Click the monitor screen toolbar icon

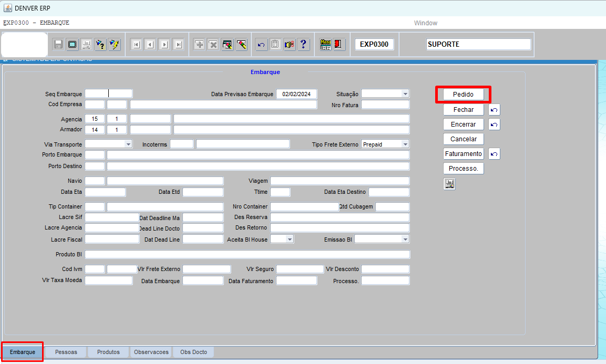coord(73,45)
